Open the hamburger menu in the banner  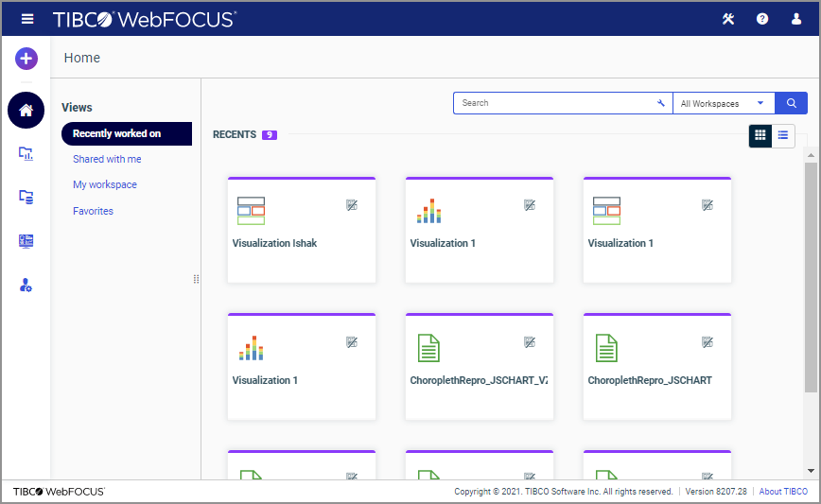[27, 19]
